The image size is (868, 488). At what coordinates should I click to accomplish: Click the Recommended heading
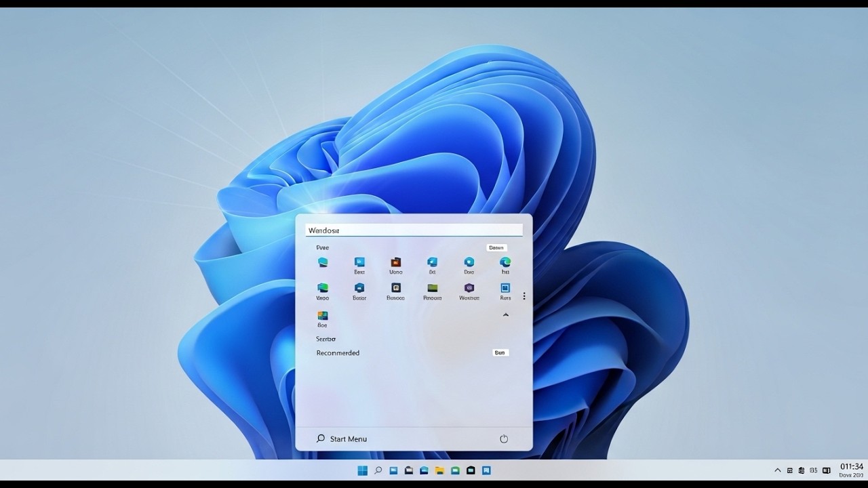pyautogui.click(x=338, y=353)
